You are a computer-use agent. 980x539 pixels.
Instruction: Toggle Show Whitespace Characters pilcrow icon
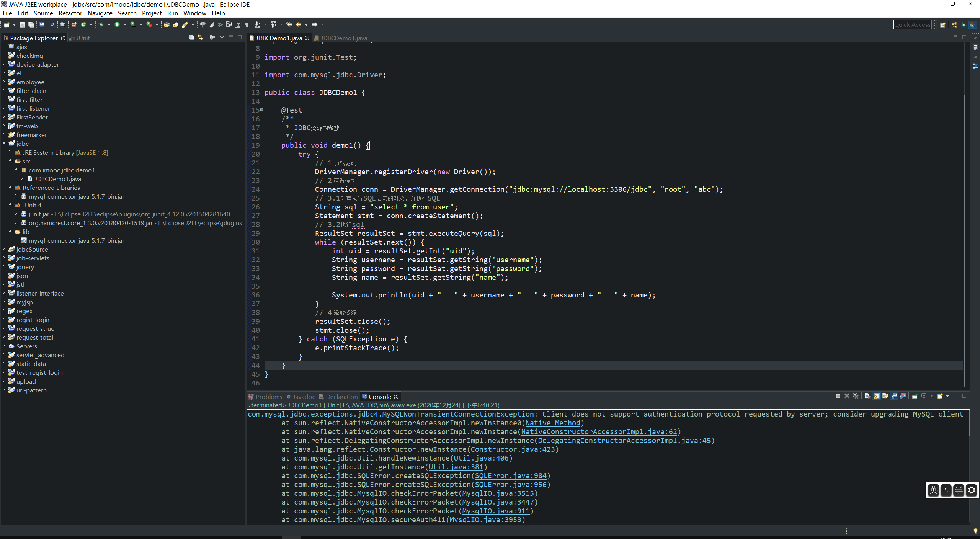tap(246, 24)
